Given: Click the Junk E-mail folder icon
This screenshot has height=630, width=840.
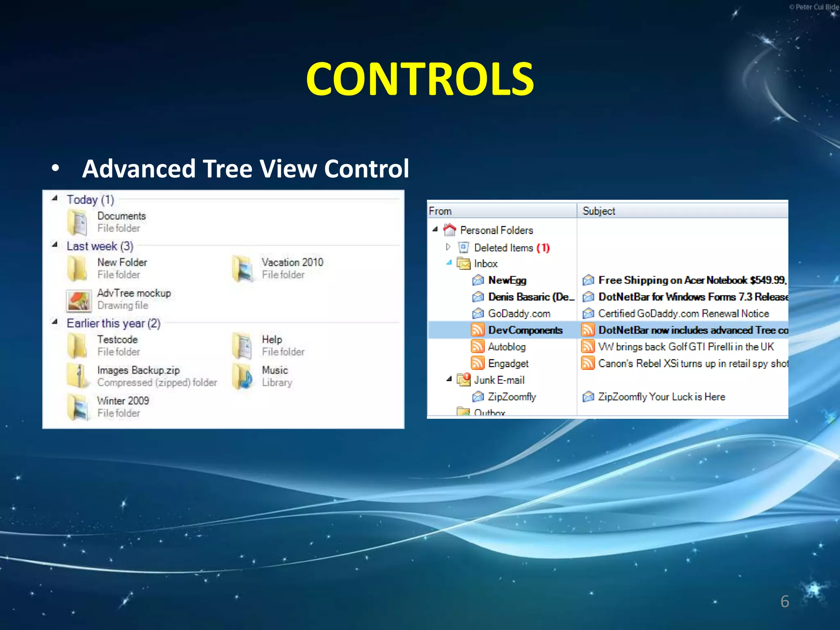Looking at the screenshot, I should (464, 380).
